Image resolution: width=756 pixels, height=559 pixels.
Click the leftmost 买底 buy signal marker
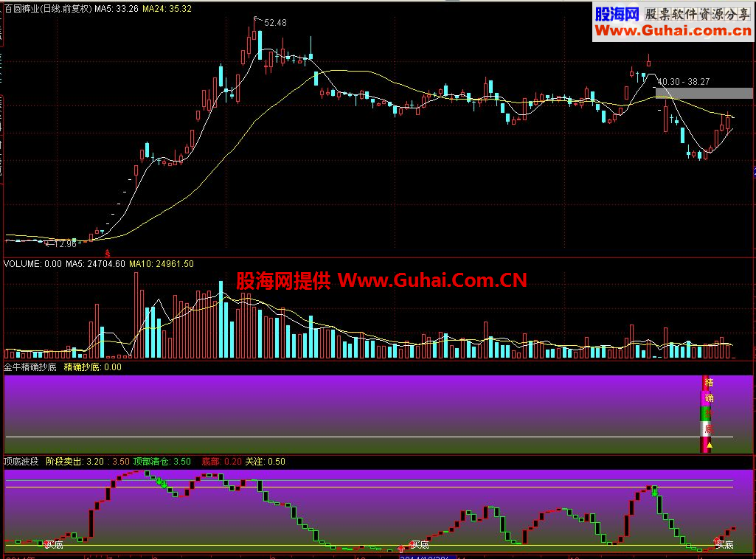point(54,544)
